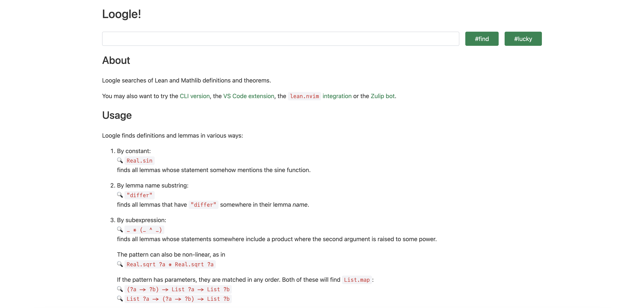Screen dimensions: 644x308
Task: Click the search query input field
Action: click(x=280, y=39)
